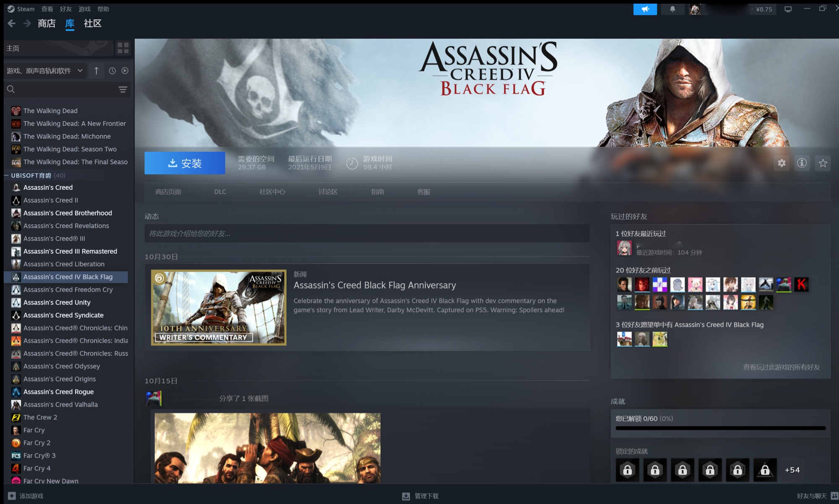The width and height of the screenshot is (839, 504).
Task: Click the +54 more achievements
Action: (x=792, y=470)
